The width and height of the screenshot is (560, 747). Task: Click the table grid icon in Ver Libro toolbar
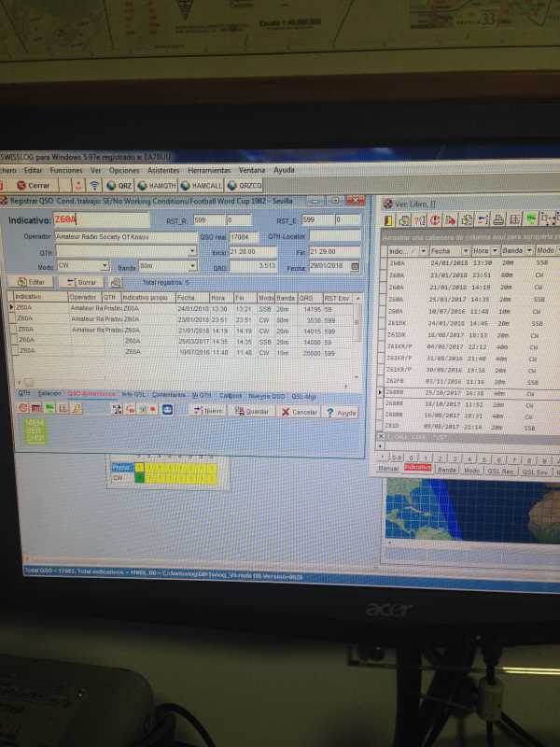click(514, 219)
